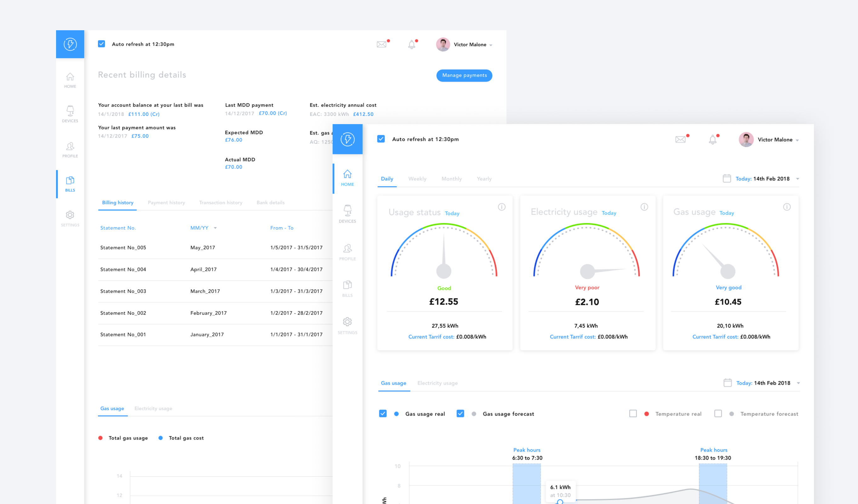Screen dimensions: 858x504
Task: Go to Settings in billing window sidebar
Action: tap(70, 219)
